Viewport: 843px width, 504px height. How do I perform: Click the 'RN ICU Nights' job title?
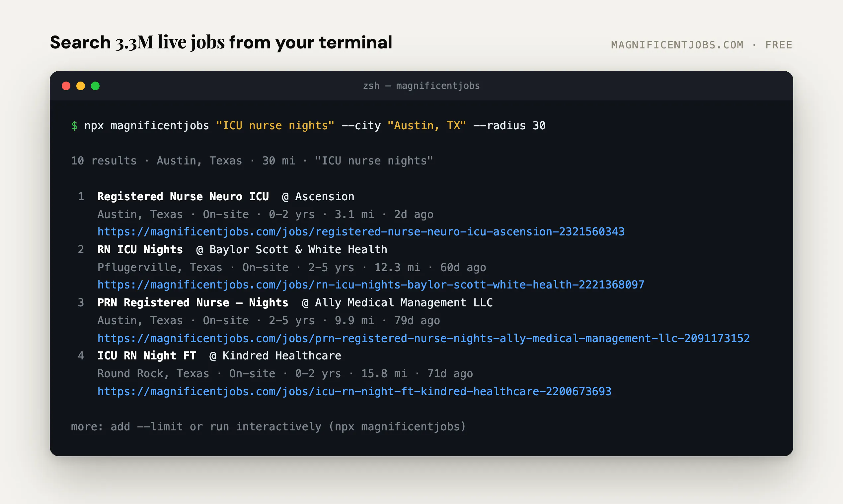point(140,250)
